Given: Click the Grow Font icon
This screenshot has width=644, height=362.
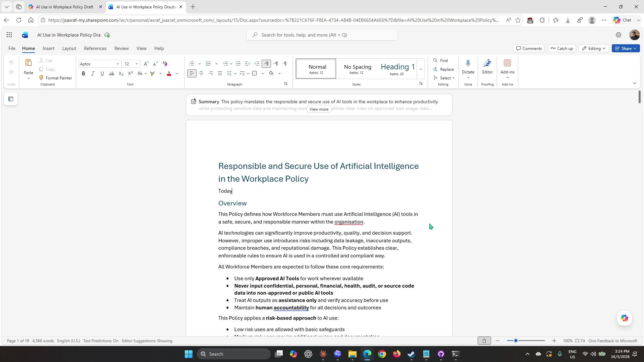Looking at the screenshot, I should tap(146, 64).
